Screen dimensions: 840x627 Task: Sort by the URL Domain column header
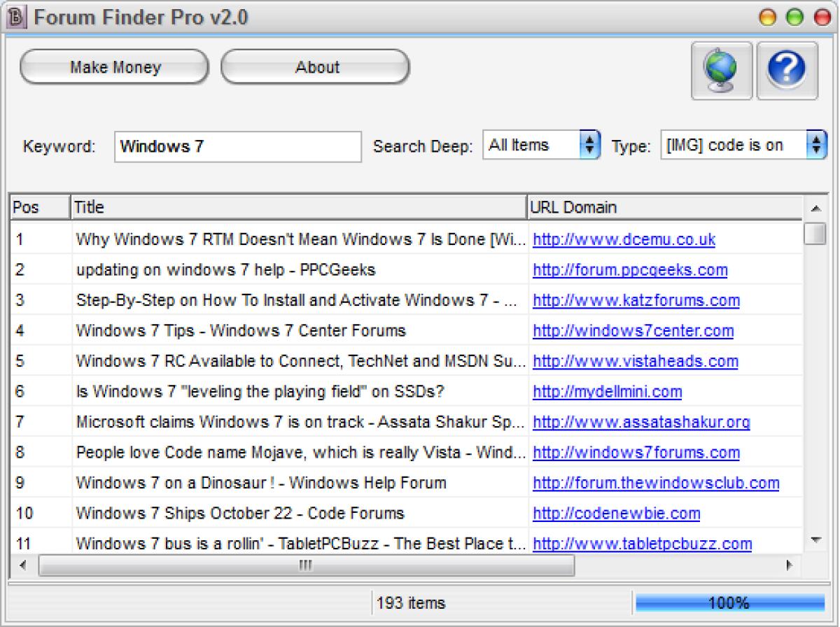[x=665, y=208]
